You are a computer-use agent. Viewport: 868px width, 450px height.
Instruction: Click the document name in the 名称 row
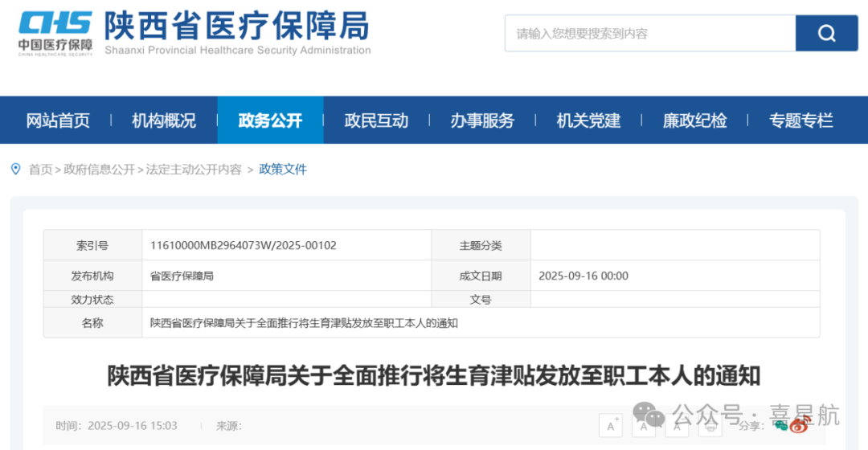304,323
